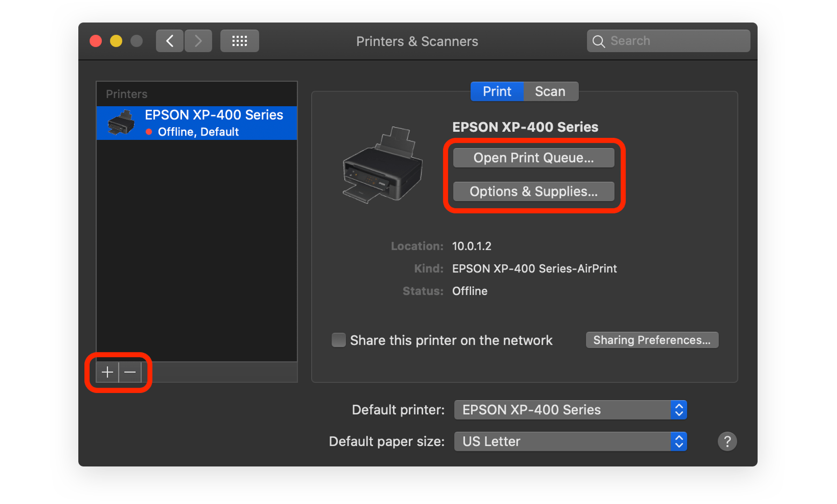The image size is (837, 504).
Task: Show all preferences grid icon
Action: [239, 41]
